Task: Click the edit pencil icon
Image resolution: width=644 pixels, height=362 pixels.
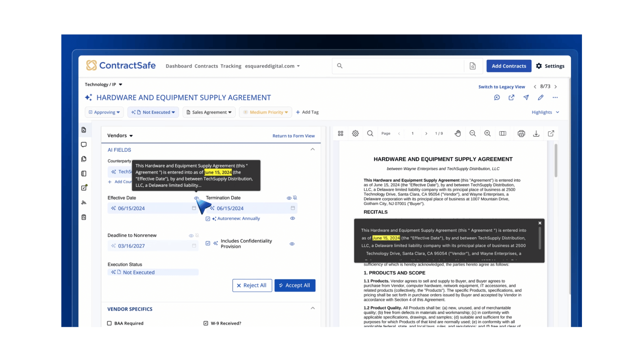Action: tap(541, 98)
